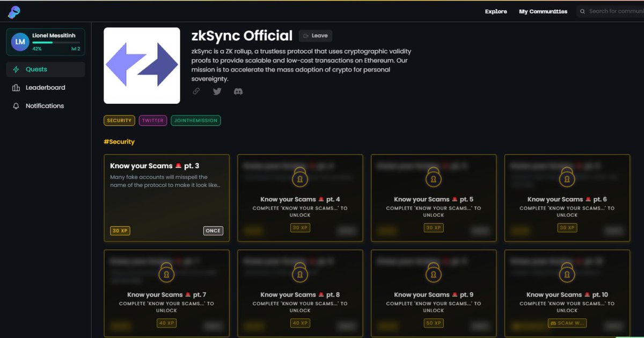
Task: Open the zkSync Twitter icon
Action: click(x=217, y=91)
